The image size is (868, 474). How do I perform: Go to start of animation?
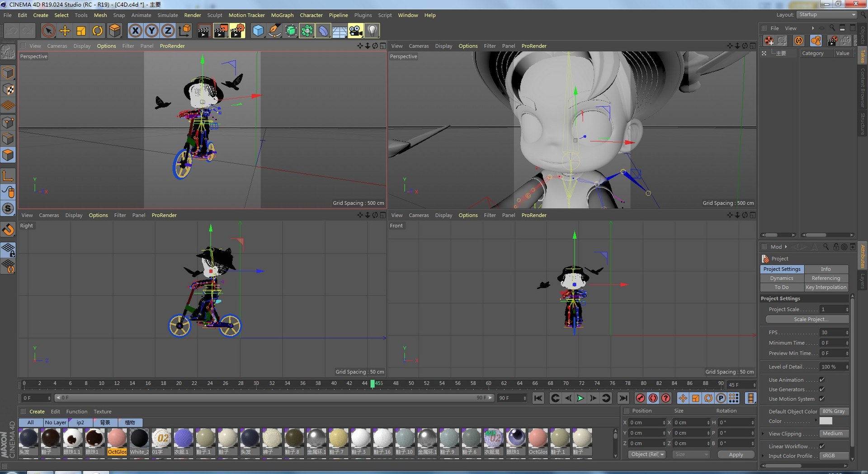(538, 398)
